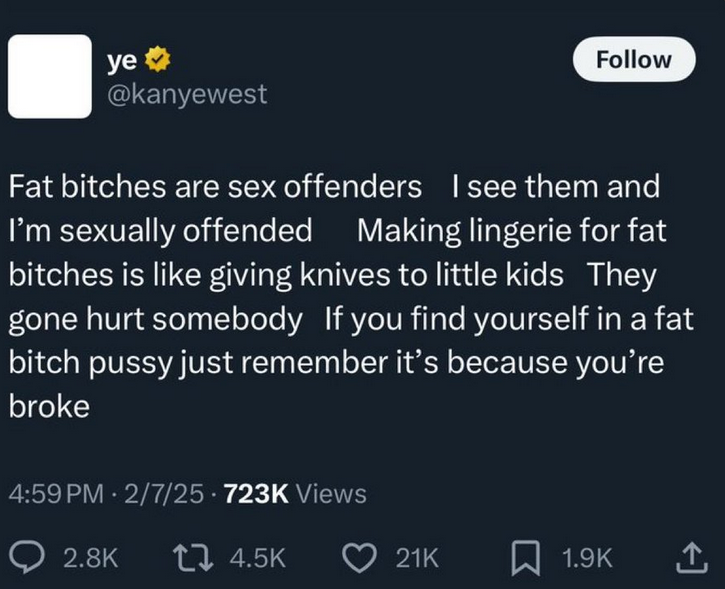Click the 1.9K bookmarks count
This screenshot has height=589, width=725.
(587, 558)
